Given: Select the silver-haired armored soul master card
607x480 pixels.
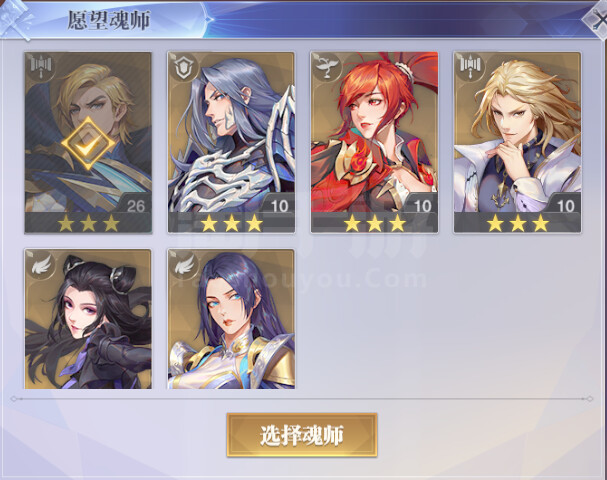Looking at the screenshot, I should click(231, 142).
